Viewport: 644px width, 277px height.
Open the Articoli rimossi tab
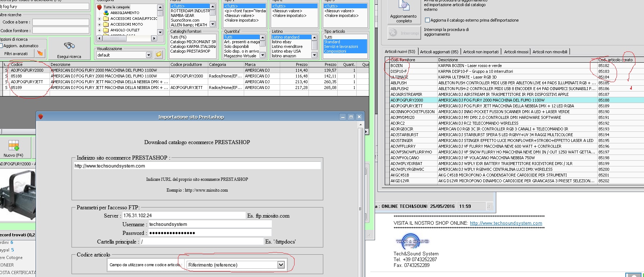[516, 52]
